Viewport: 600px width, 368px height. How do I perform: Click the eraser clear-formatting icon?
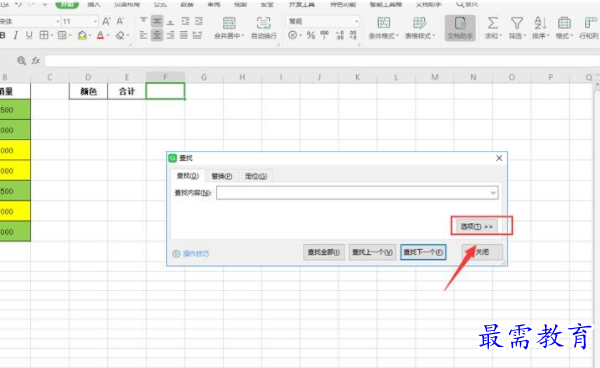coord(120,36)
